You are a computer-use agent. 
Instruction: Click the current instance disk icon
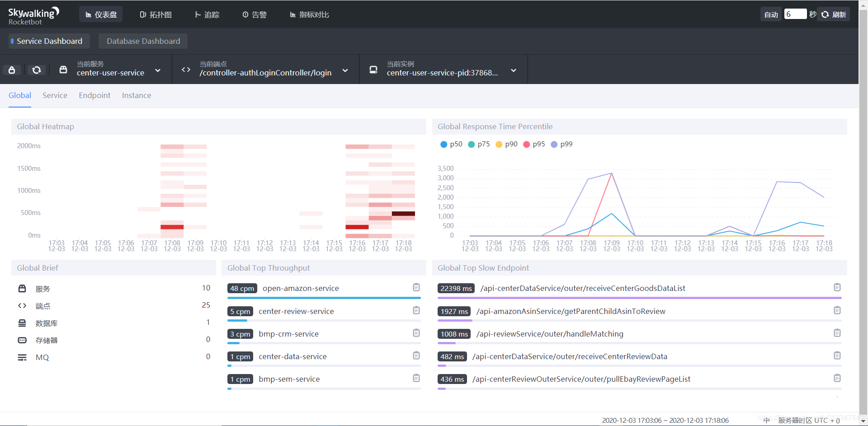[x=373, y=70]
